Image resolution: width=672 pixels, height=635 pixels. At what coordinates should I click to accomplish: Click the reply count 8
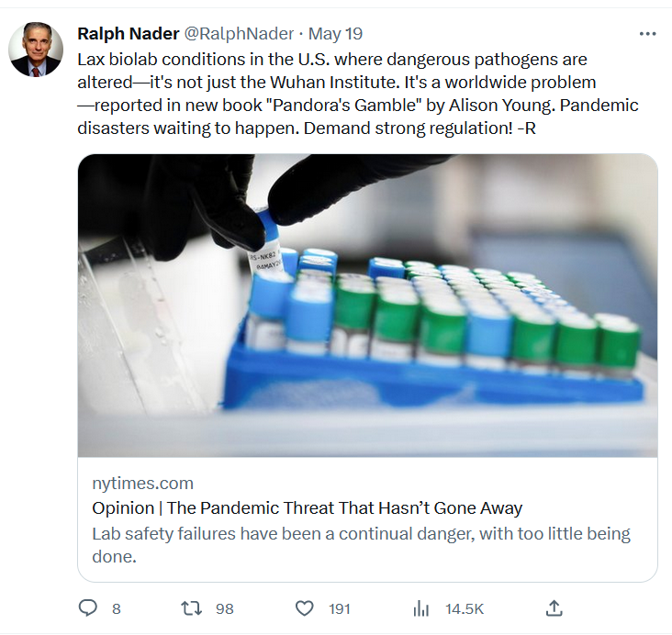[x=117, y=609]
